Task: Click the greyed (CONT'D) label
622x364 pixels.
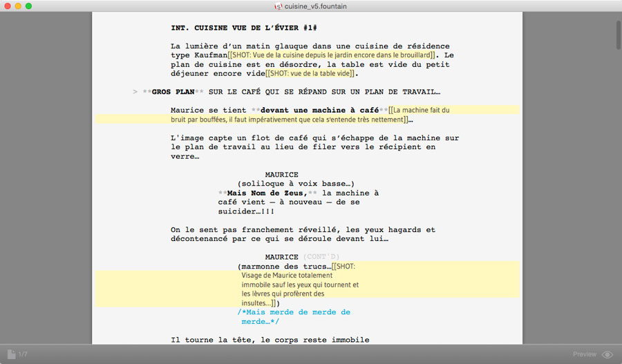Action: (x=321, y=257)
